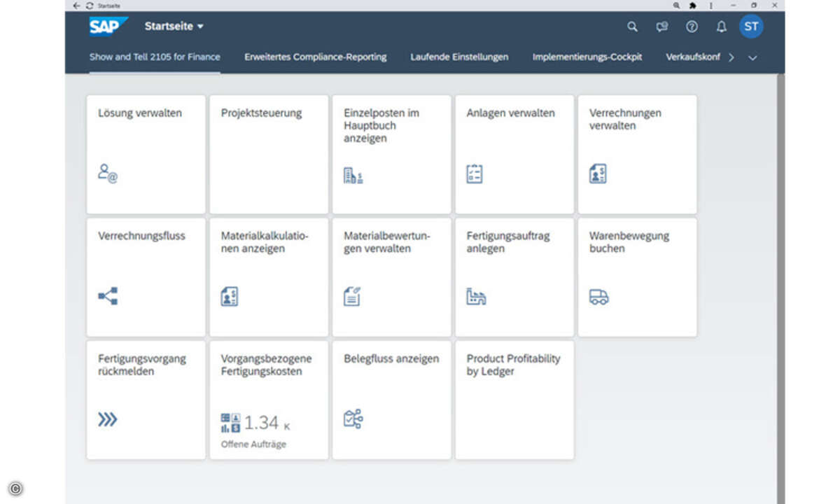Switch to Erweitertes Compliance-Reporting tab
This screenshot has width=840, height=504.
315,57
